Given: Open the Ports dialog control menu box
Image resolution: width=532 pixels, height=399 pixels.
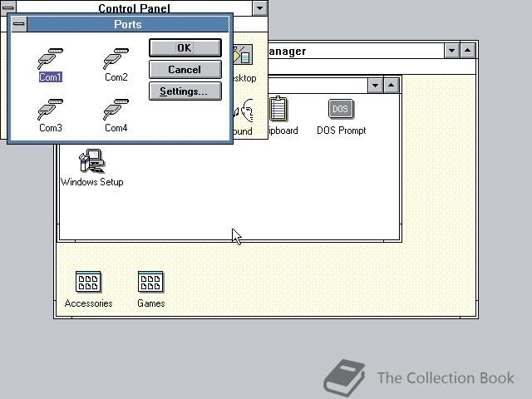Looking at the screenshot, I should [19, 24].
